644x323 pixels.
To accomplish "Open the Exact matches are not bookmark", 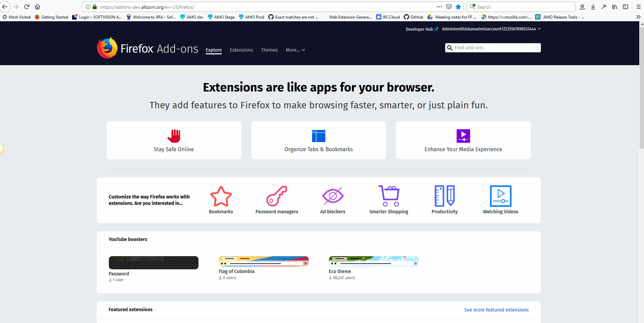I will point(293,17).
